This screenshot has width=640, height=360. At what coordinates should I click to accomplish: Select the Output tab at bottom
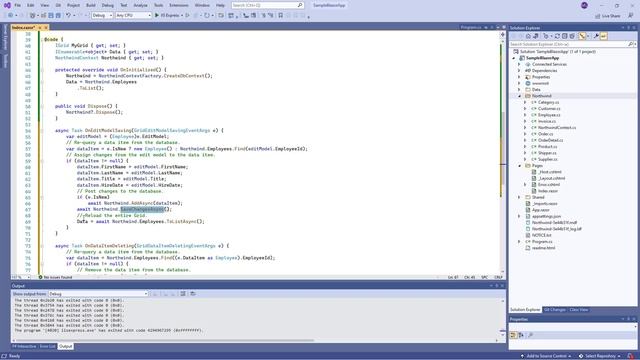click(65, 346)
